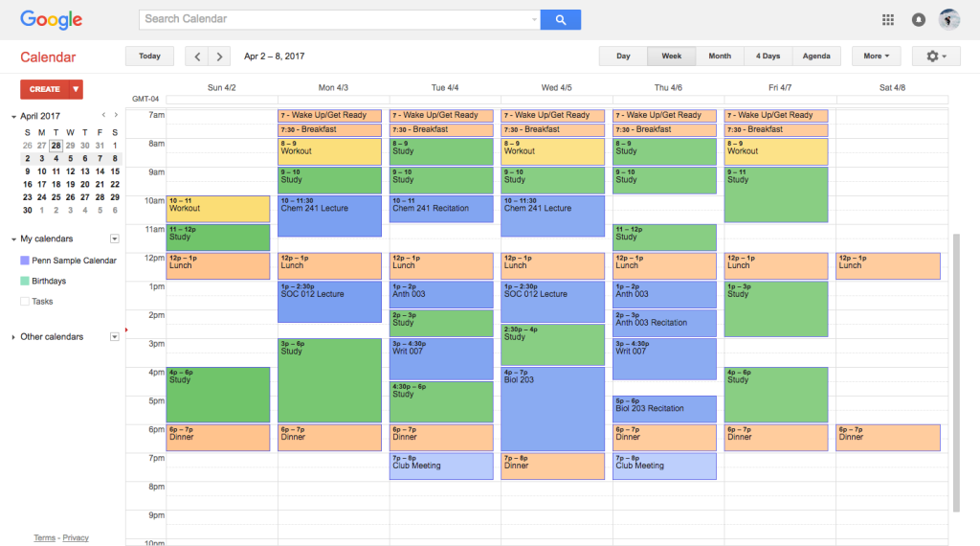Screen dimensions: 980x546
Task: Open the Google apps grid
Action: pos(888,19)
